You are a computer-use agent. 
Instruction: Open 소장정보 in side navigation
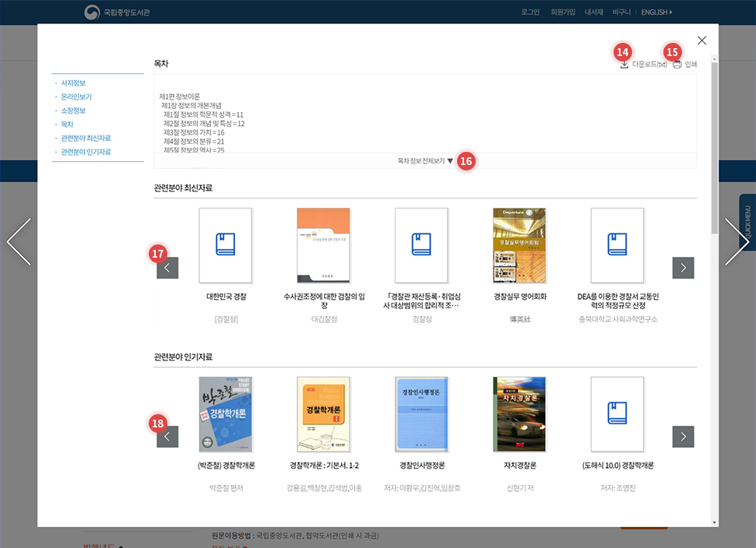[73, 111]
